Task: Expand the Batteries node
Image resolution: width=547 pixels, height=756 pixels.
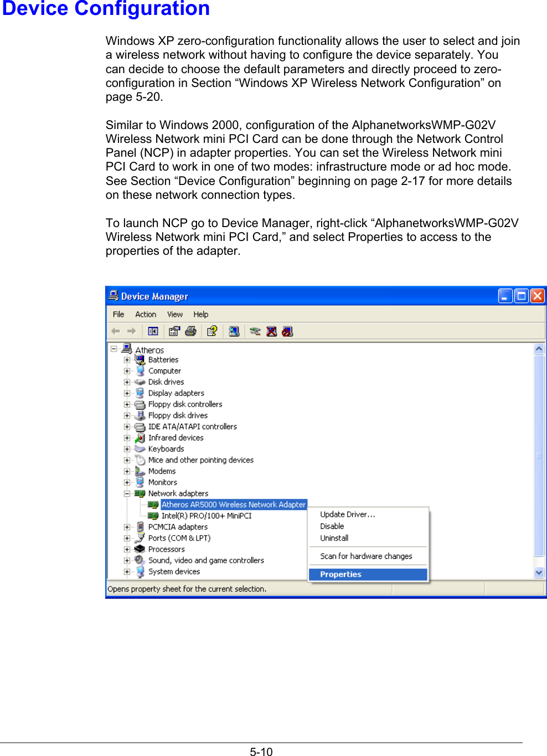Action: [127, 360]
